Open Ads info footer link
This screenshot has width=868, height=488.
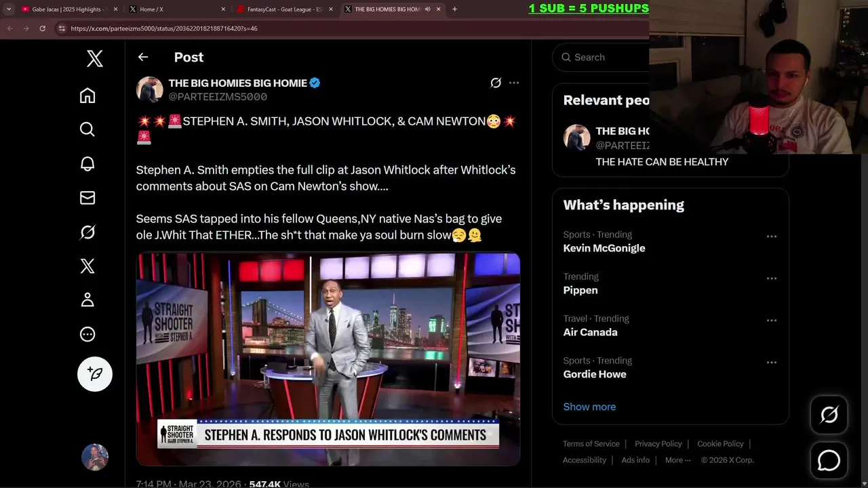pos(635,460)
